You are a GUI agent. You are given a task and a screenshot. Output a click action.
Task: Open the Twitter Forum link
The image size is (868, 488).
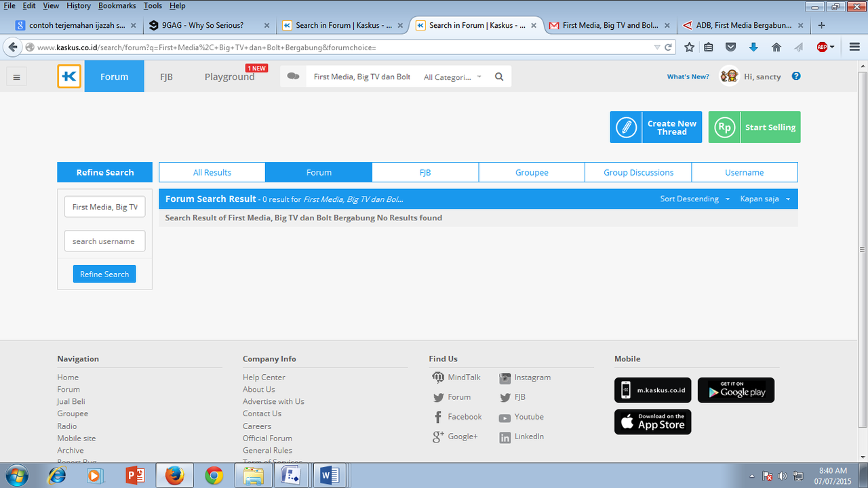[452, 397]
